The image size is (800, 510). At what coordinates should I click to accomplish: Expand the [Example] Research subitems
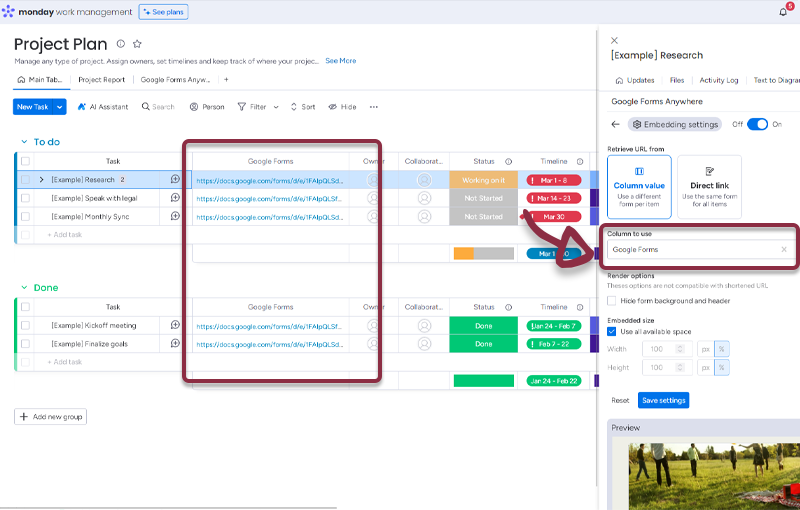click(41, 180)
